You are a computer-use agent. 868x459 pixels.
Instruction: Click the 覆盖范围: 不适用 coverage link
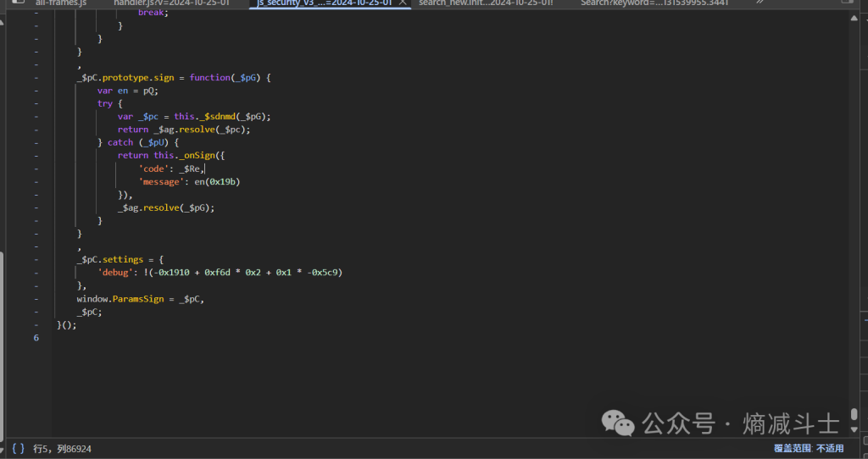[x=809, y=448]
